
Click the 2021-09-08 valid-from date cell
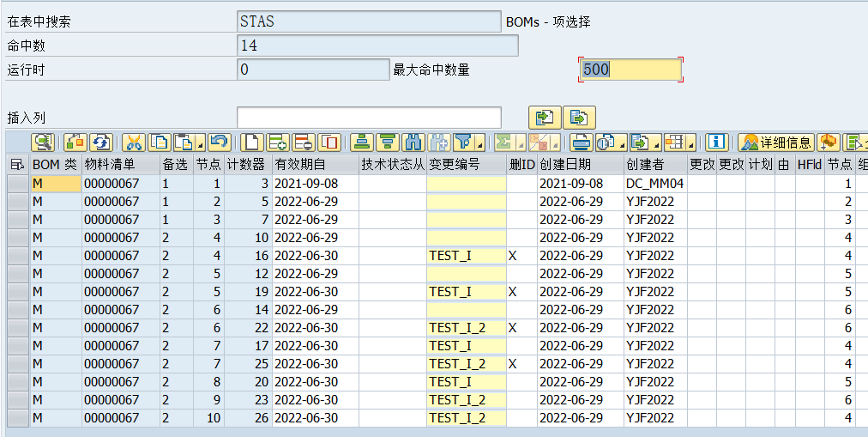(x=316, y=184)
